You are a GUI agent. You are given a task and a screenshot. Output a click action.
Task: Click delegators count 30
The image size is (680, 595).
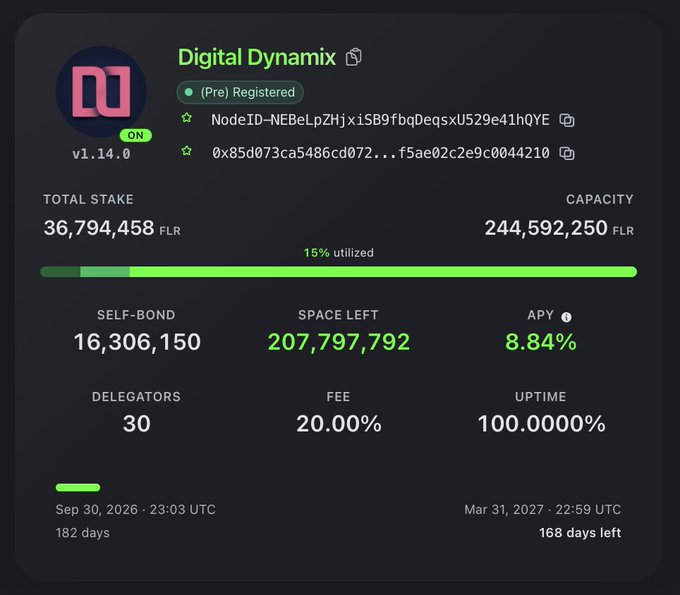(137, 424)
